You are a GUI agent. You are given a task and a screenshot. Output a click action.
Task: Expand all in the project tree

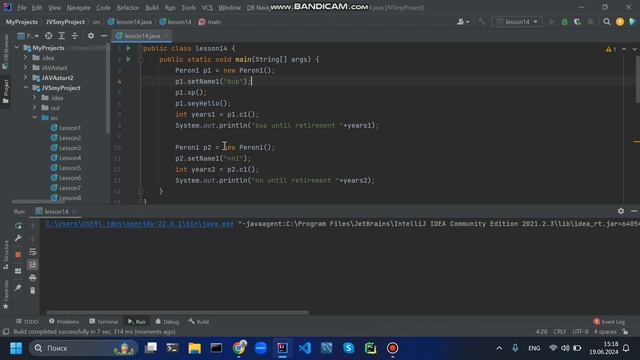point(62,36)
